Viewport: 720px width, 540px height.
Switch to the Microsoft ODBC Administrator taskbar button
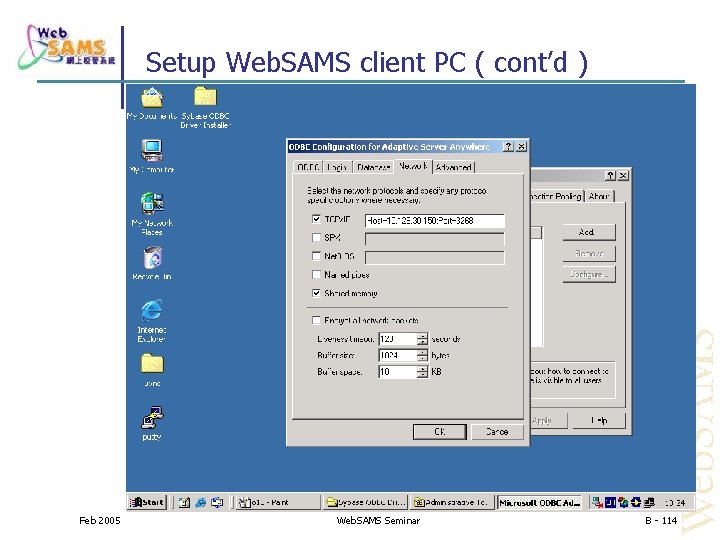[540, 502]
